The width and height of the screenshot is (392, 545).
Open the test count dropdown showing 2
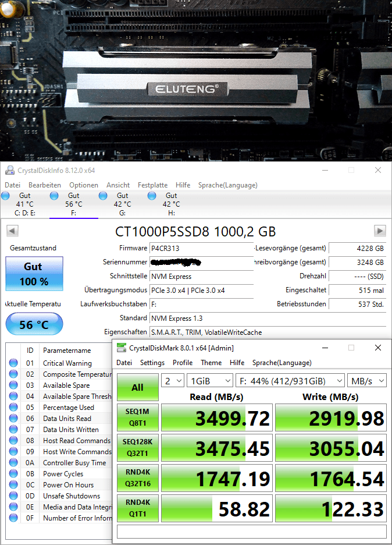click(x=173, y=381)
